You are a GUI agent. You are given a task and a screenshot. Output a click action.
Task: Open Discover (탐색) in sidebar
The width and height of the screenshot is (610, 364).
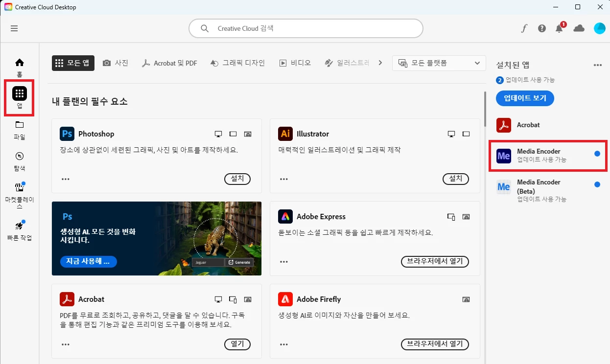pyautogui.click(x=20, y=161)
